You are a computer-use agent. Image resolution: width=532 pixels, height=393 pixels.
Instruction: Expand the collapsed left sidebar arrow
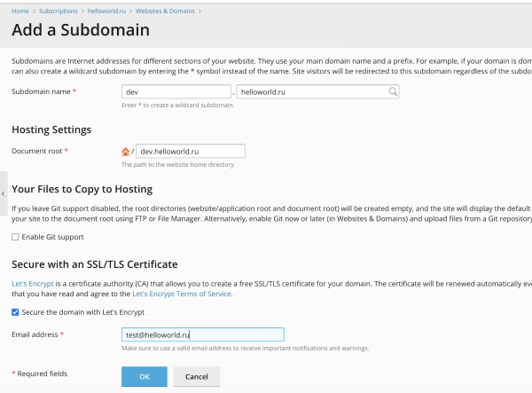tap(4, 193)
